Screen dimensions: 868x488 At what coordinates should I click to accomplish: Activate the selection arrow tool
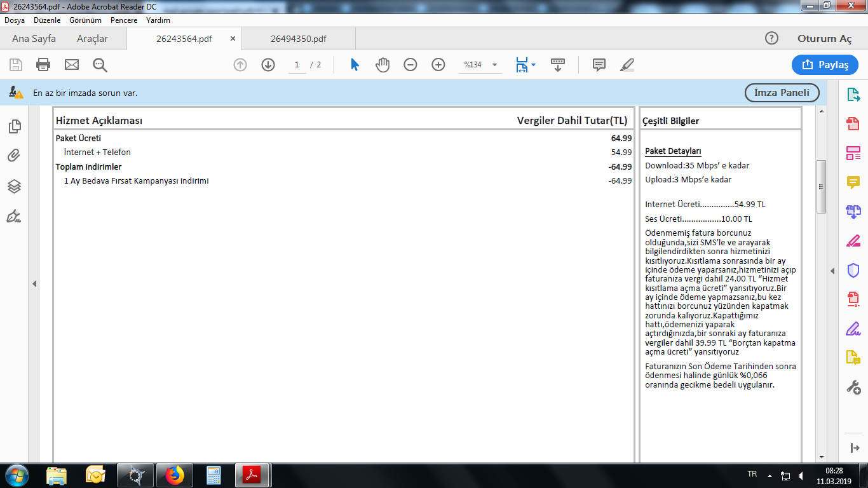[x=355, y=65]
